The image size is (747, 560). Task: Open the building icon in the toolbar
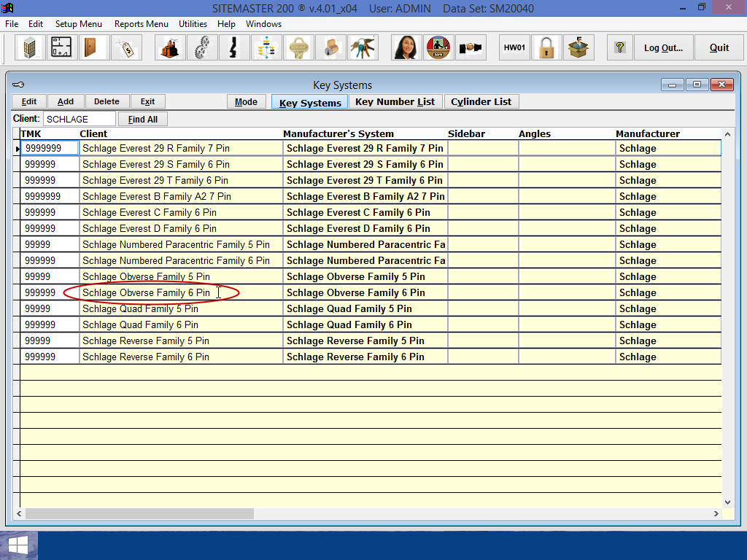pos(30,47)
